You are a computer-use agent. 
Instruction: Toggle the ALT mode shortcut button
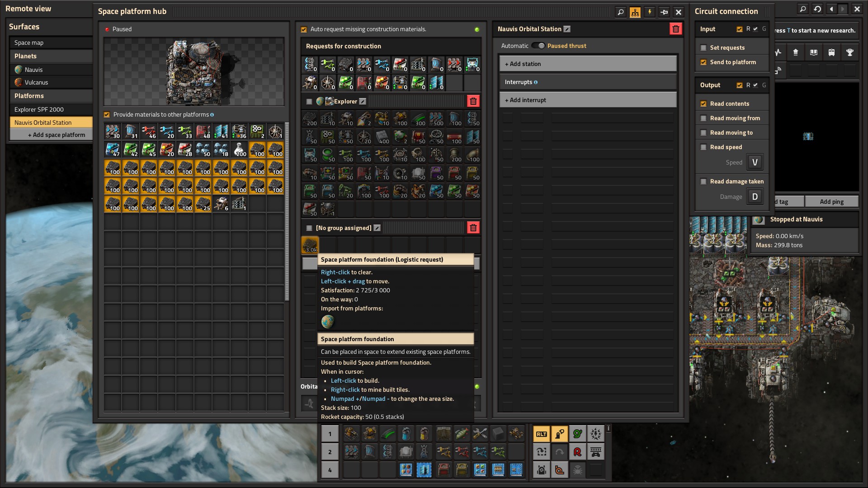pos(542,434)
